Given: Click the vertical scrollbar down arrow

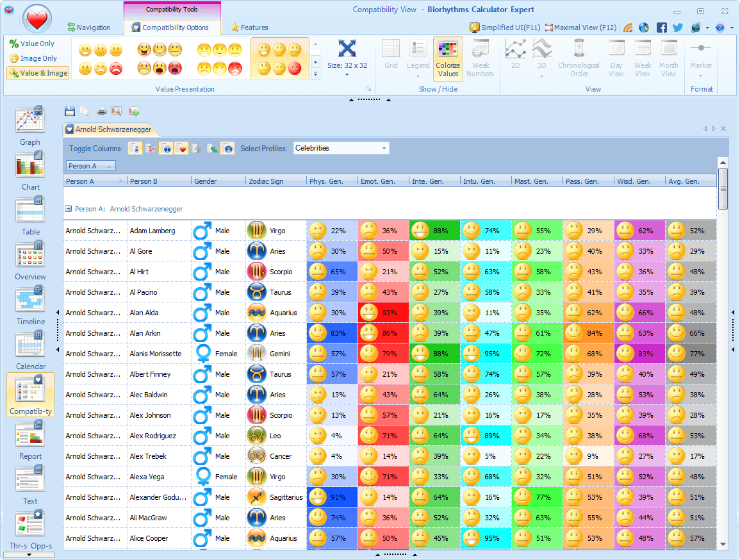Looking at the screenshot, I should pos(723,544).
